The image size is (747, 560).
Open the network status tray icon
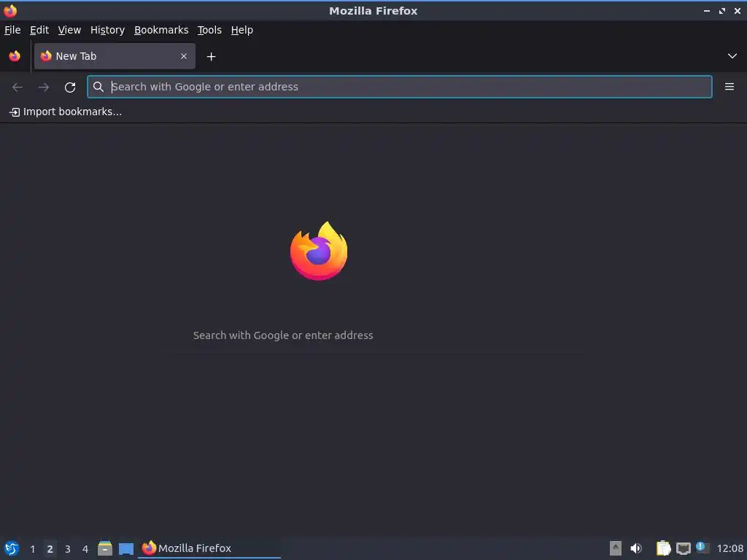[x=683, y=548]
